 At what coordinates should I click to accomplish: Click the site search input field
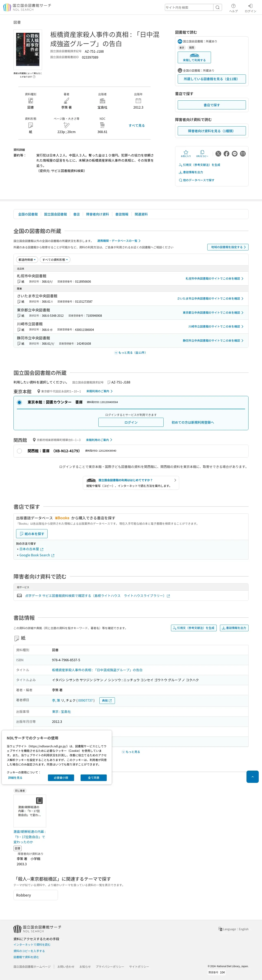[189, 7]
